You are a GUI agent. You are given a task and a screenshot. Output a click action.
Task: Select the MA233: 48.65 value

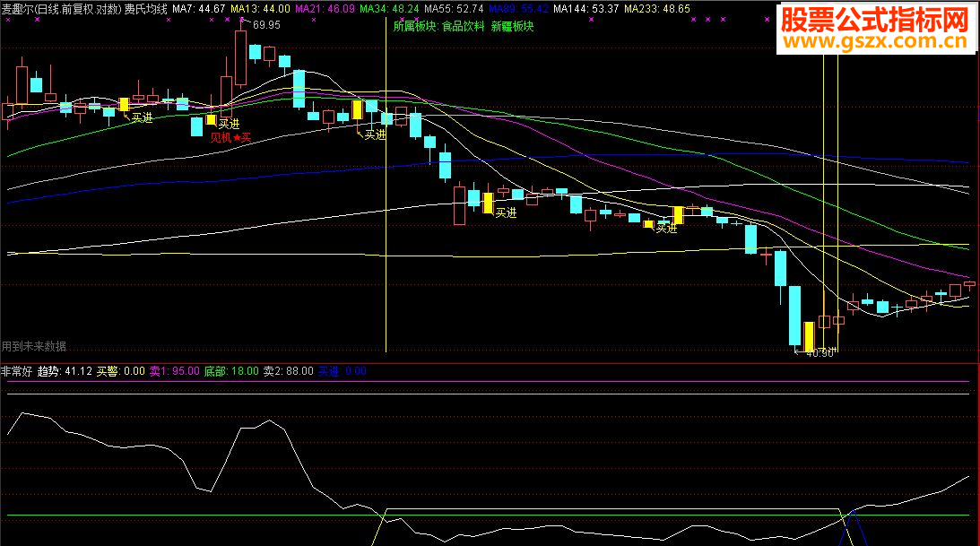pos(657,9)
